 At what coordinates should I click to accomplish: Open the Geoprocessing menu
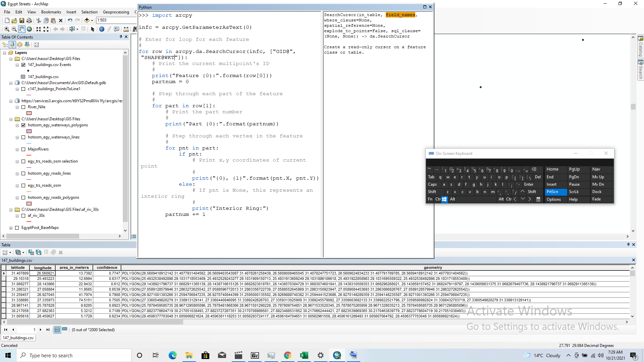pyautogui.click(x=116, y=12)
